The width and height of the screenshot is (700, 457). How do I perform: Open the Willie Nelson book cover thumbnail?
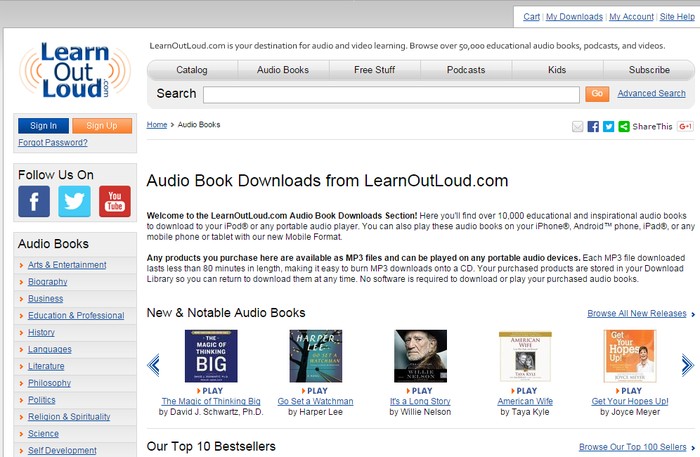[x=420, y=356]
